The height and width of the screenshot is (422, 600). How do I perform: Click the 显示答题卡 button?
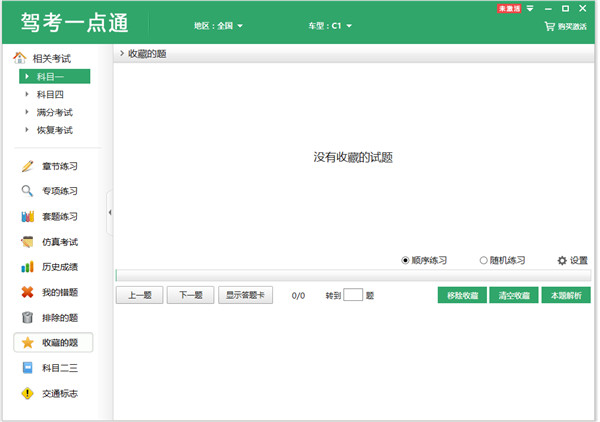point(244,295)
